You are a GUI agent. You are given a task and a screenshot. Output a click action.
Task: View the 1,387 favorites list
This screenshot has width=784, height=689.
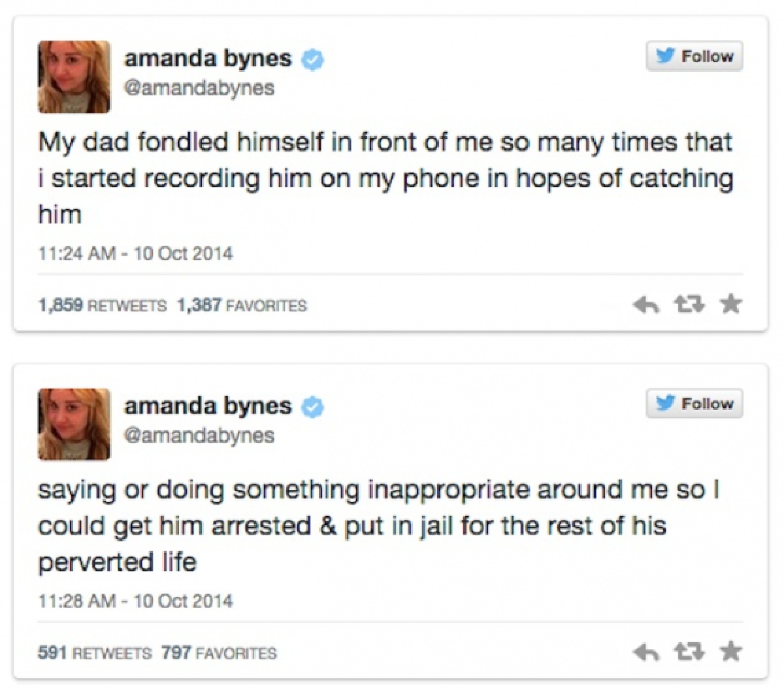[x=242, y=306]
